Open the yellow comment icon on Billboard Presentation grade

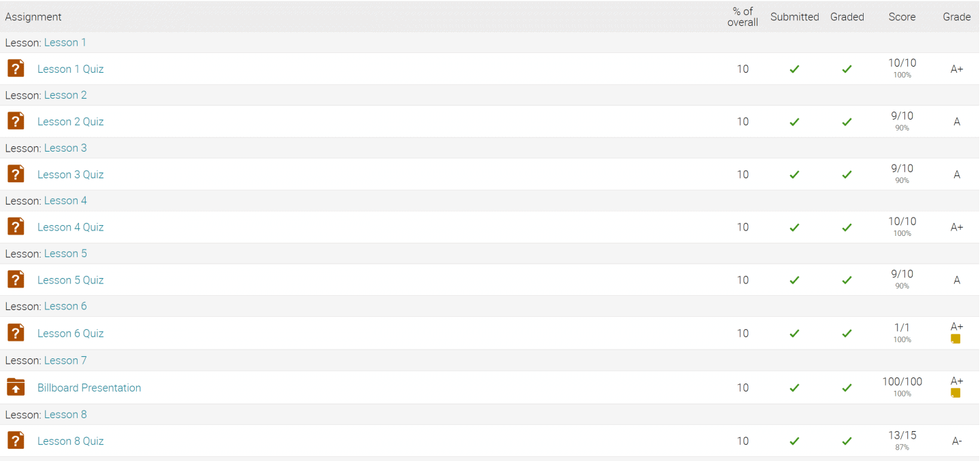955,393
